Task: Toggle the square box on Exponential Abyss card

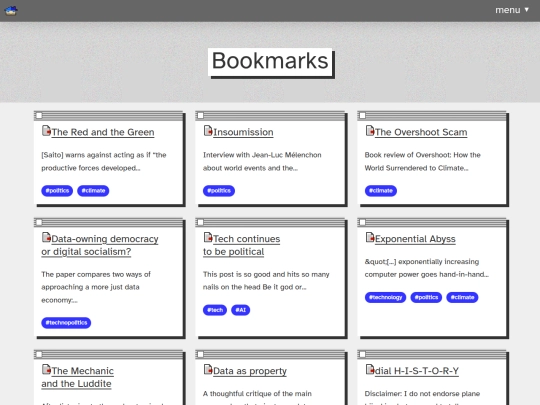Action: 363,222
